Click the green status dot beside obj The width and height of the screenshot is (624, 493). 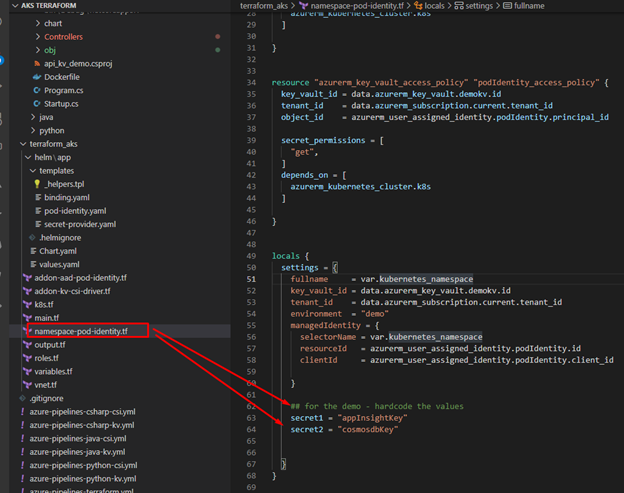pyautogui.click(x=218, y=50)
